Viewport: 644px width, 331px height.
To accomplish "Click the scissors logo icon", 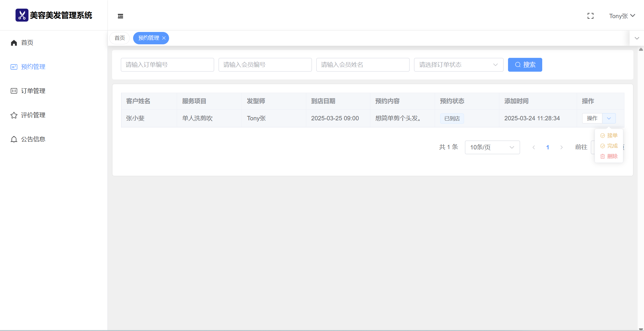I will tap(22, 15).
